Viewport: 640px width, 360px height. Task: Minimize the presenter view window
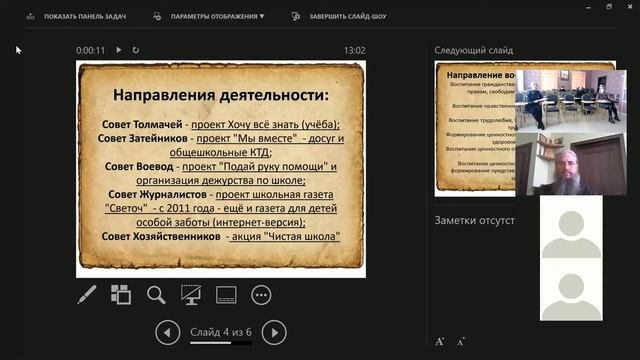pos(588,7)
